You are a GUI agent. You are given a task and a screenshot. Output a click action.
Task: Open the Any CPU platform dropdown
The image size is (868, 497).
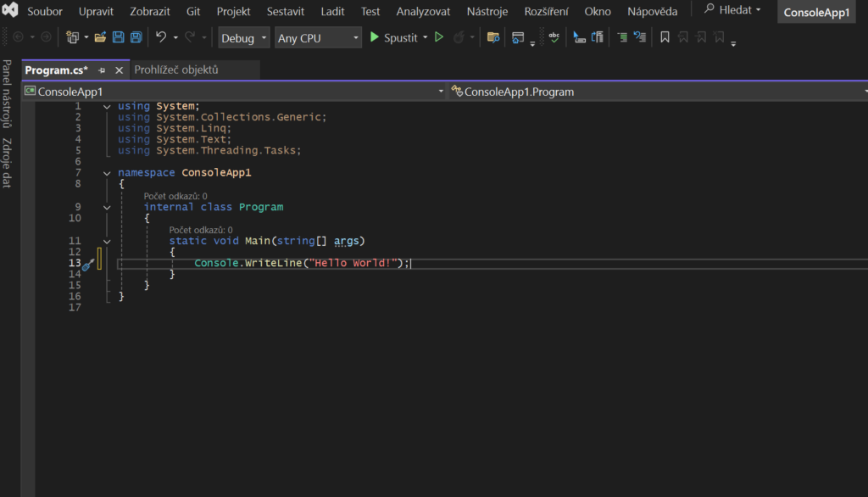click(x=318, y=38)
